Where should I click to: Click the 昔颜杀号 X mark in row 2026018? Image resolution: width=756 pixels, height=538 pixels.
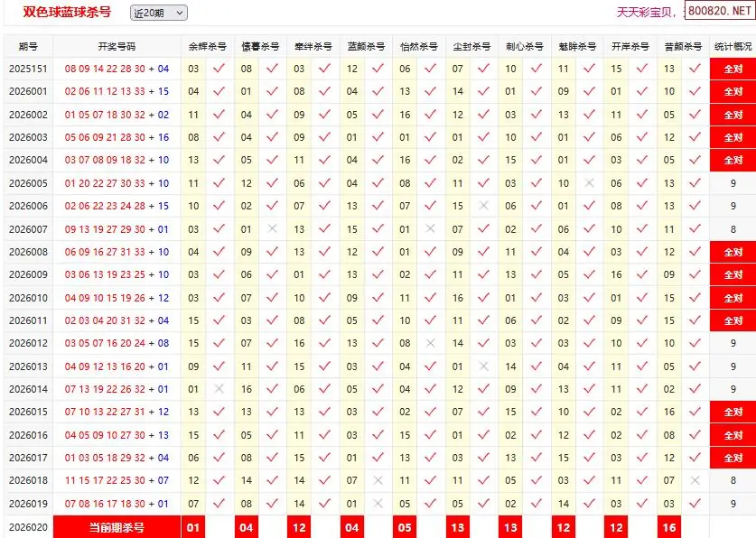coord(695,481)
